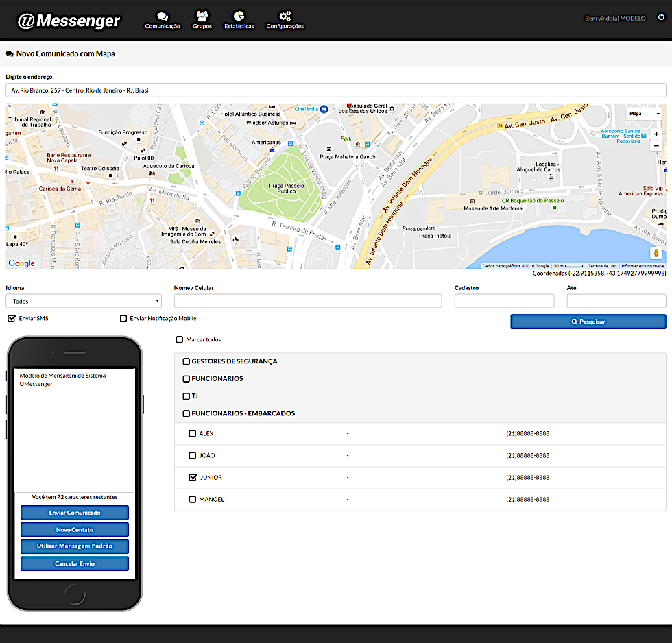This screenshot has height=643, width=672.
Task: Click the Cinelândia metro station icon
Action: point(324,109)
